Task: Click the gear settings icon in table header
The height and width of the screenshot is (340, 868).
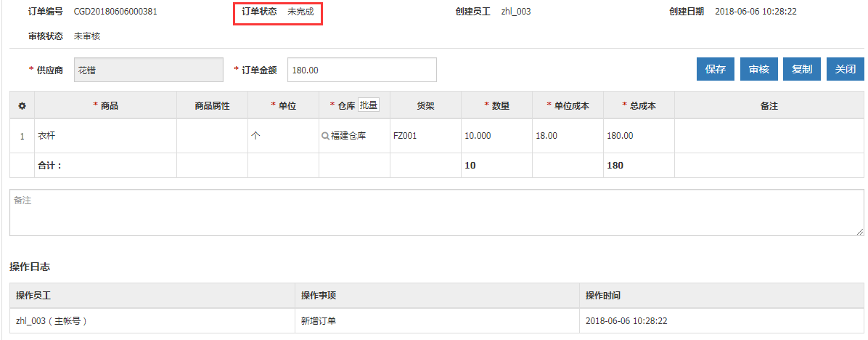Action: [22, 106]
